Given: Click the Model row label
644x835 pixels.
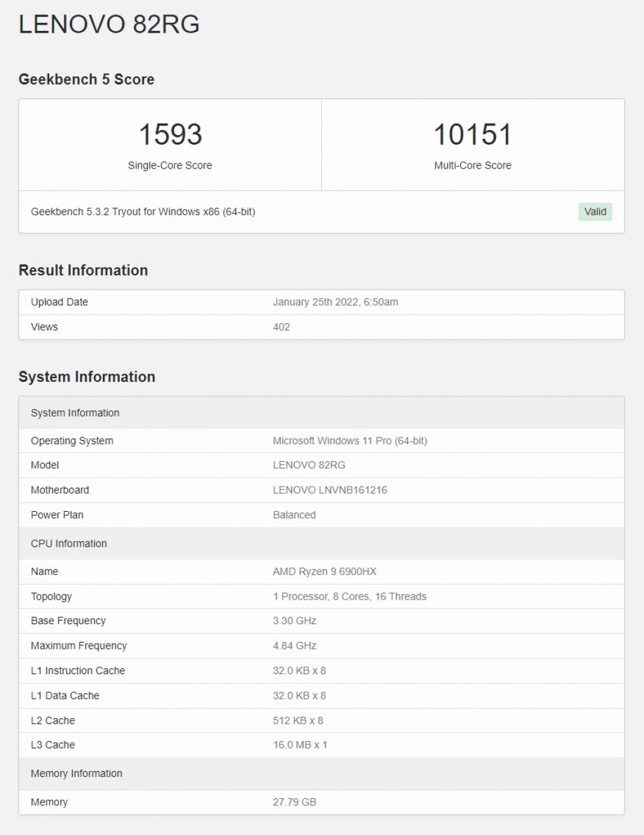Looking at the screenshot, I should click(x=45, y=465).
